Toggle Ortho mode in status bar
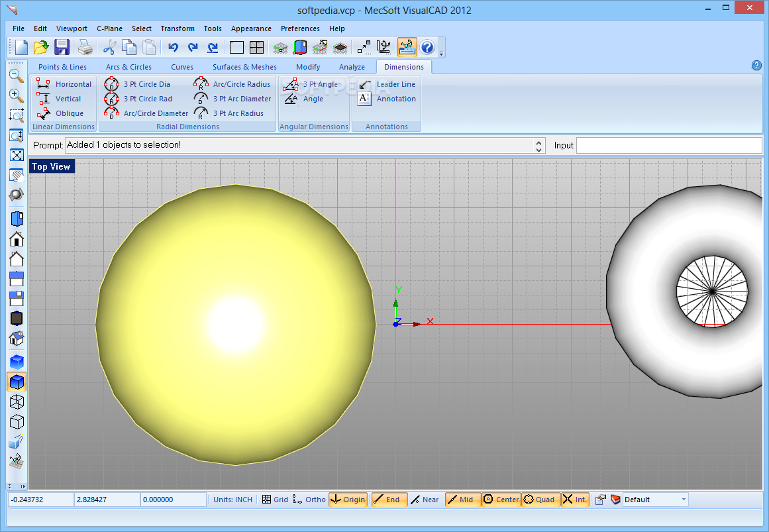The image size is (769, 532). (x=309, y=499)
